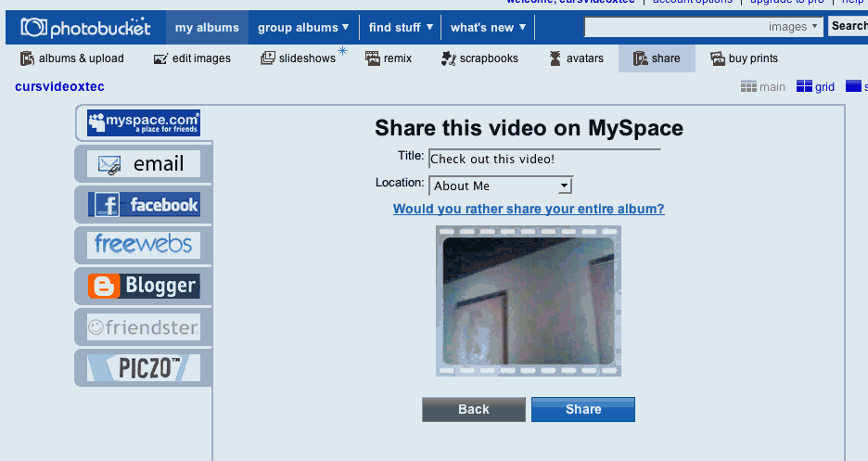The height and width of the screenshot is (461, 868).
Task: Select the share tab
Action: (x=657, y=58)
